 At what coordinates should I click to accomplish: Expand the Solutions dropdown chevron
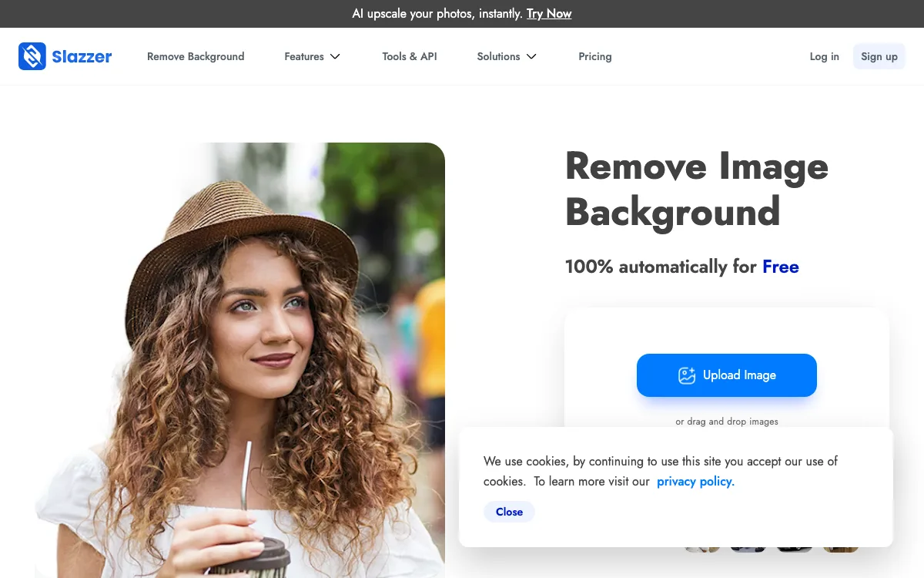(x=531, y=56)
